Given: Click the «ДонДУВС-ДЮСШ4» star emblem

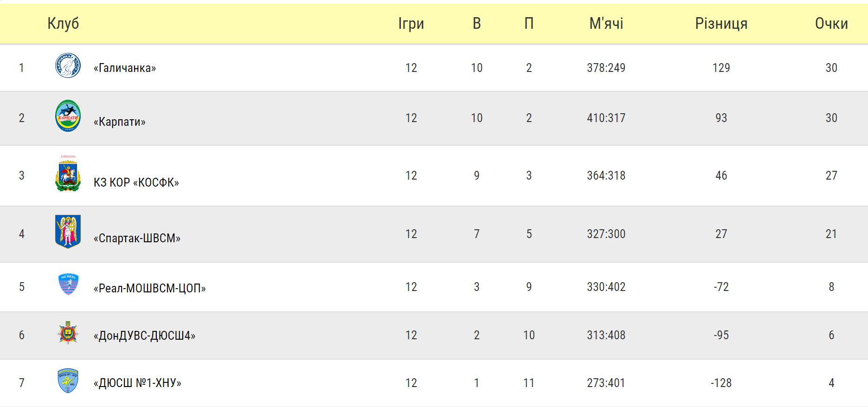Looking at the screenshot, I should coord(68,333).
